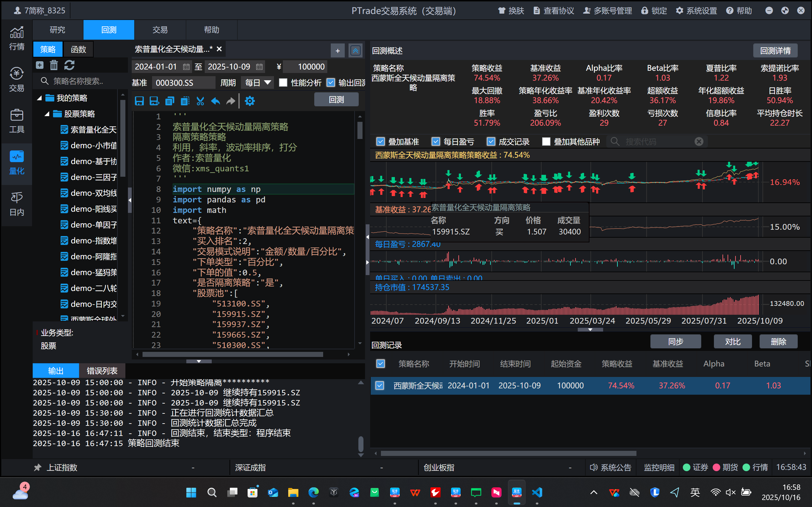
Task: Collapse the 我的策略 tree folder
Action: click(x=40, y=98)
